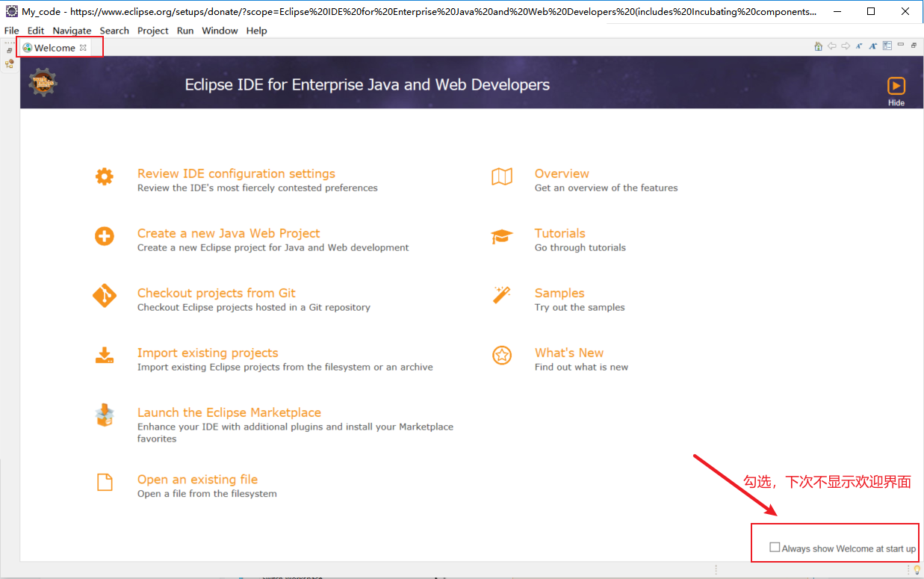
Task: Open the Search menu
Action: 114,31
